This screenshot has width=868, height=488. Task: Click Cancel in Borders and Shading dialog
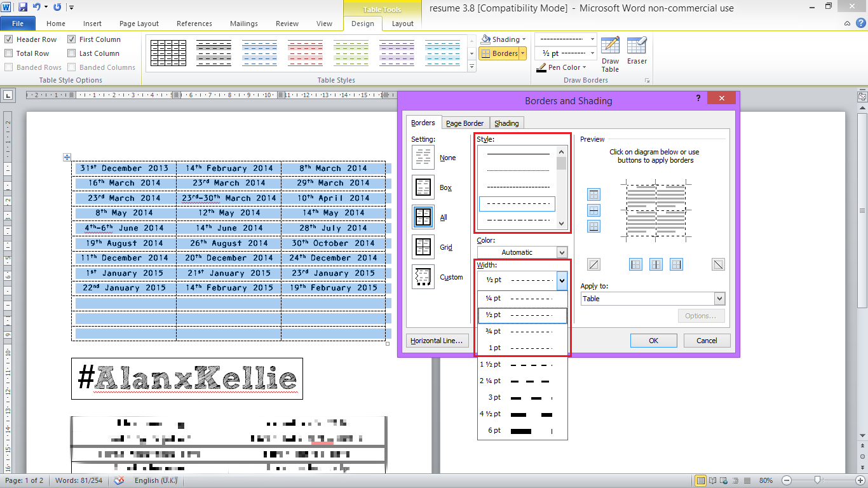tap(707, 341)
